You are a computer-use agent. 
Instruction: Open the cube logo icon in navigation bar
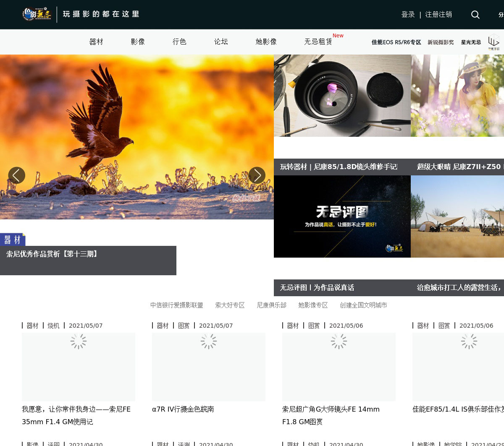pyautogui.click(x=493, y=42)
